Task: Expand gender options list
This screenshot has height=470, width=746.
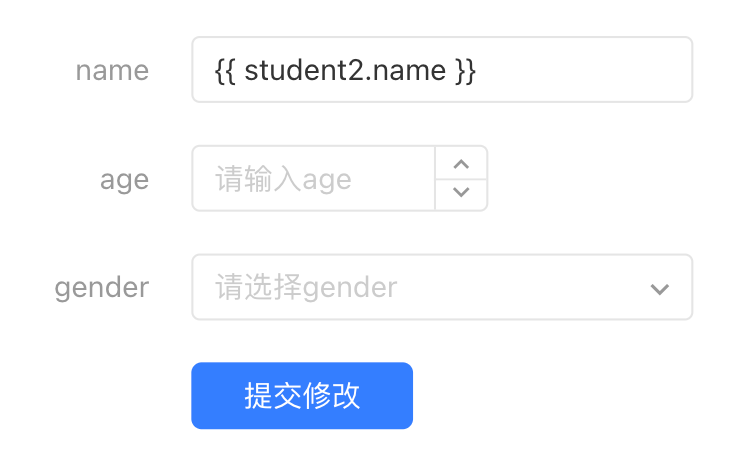Action: [659, 289]
